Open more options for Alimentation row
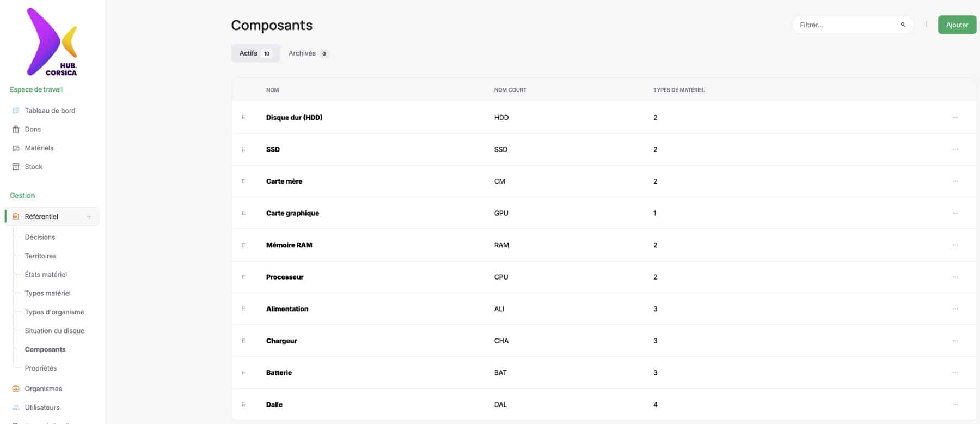 point(955,309)
